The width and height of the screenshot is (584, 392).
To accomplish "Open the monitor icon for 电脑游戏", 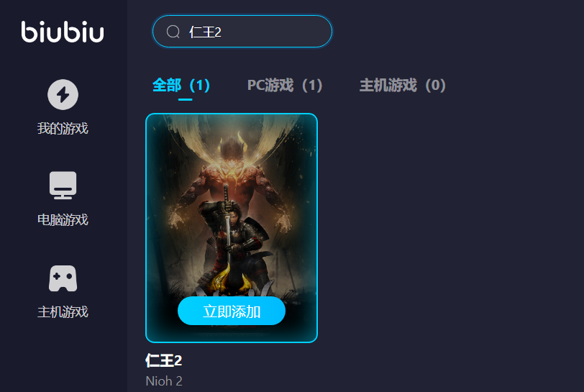I will (63, 185).
